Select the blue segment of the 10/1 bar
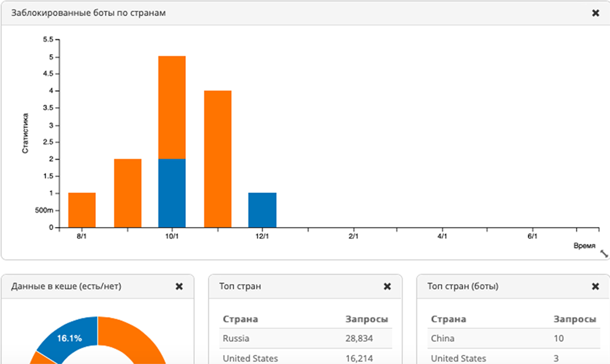This screenshot has width=610, height=364. (x=172, y=193)
